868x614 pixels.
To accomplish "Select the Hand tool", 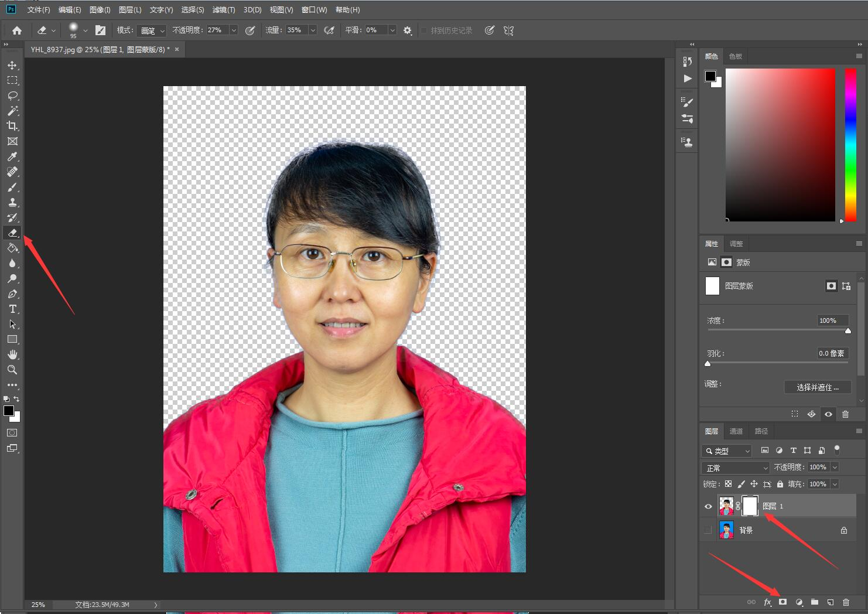I will click(12, 354).
